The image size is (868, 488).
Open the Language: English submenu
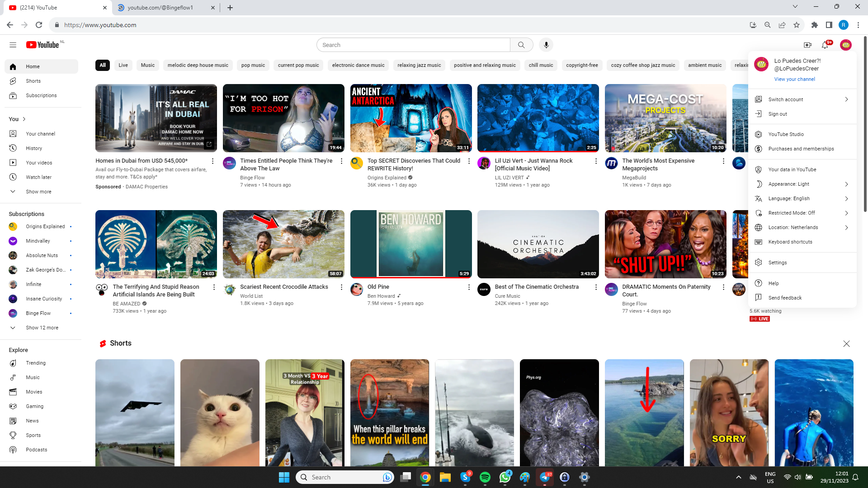[789, 198]
